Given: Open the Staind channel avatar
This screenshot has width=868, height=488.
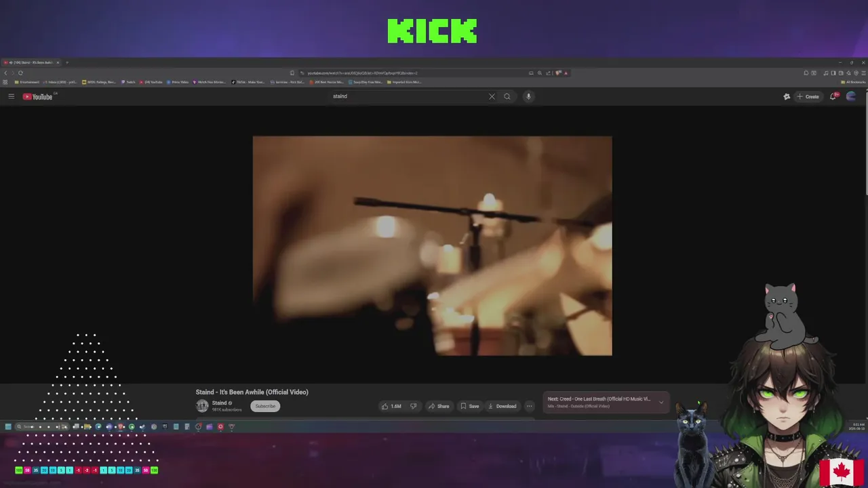Looking at the screenshot, I should click(202, 406).
